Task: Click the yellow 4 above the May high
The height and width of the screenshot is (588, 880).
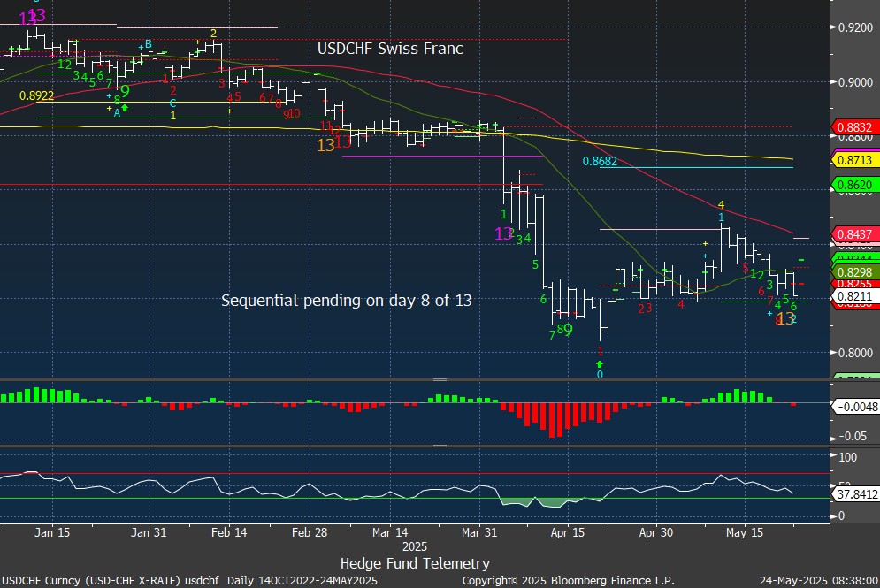Action: 721,205
